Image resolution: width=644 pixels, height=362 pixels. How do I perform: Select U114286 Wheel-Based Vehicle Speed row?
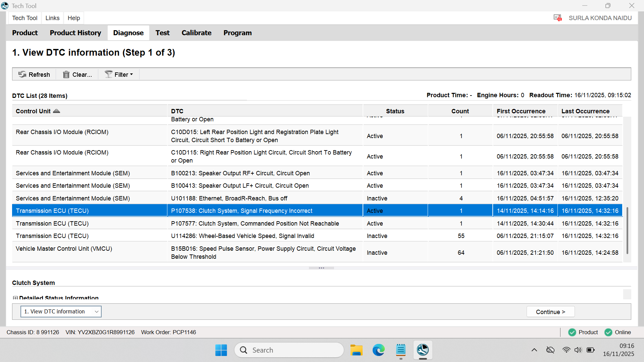click(x=317, y=236)
